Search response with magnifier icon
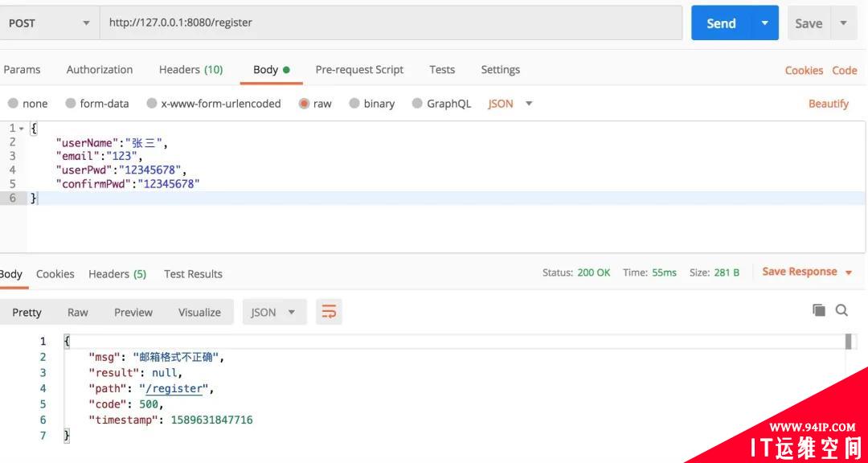Viewport: 868px width, 463px height. click(x=841, y=310)
